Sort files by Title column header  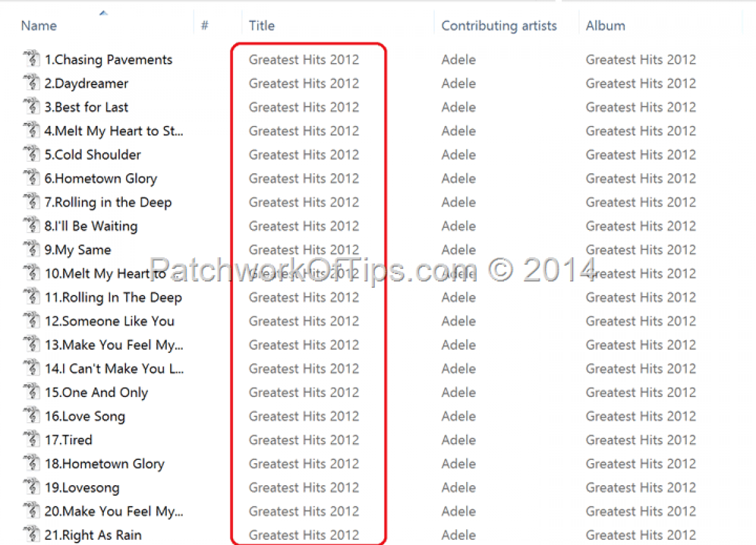(x=261, y=26)
